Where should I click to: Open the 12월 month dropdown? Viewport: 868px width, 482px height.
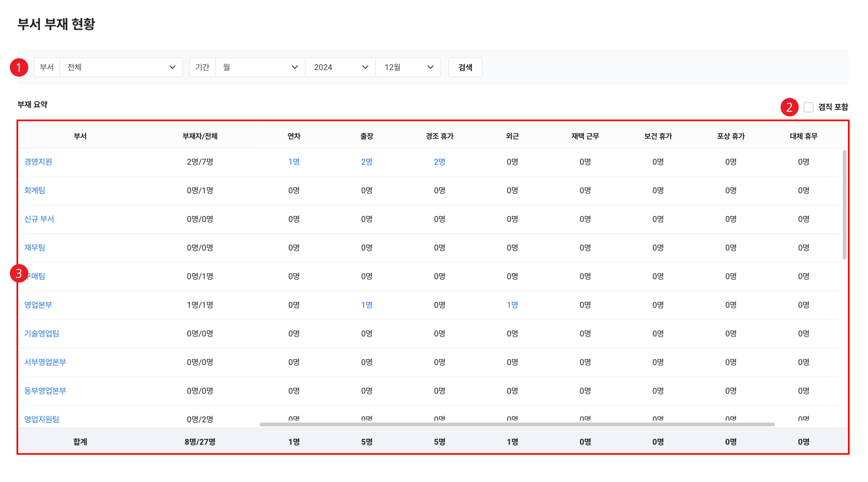coord(408,67)
